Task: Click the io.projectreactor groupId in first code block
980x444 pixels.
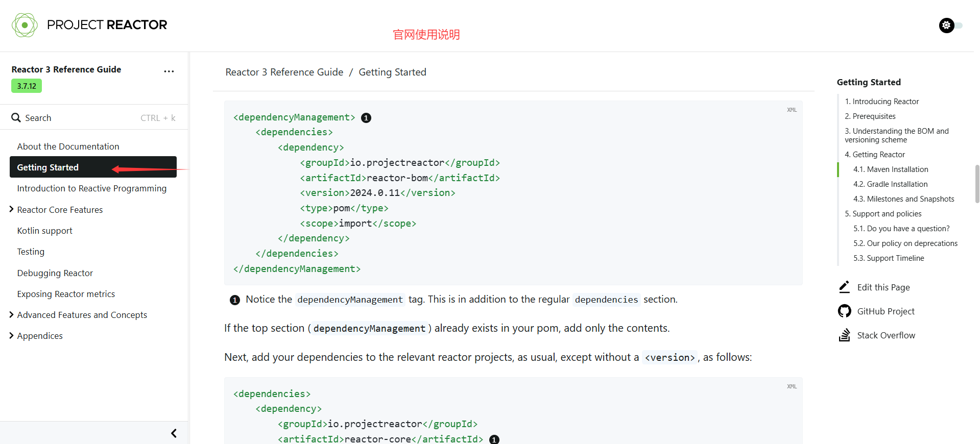Action: point(400,163)
